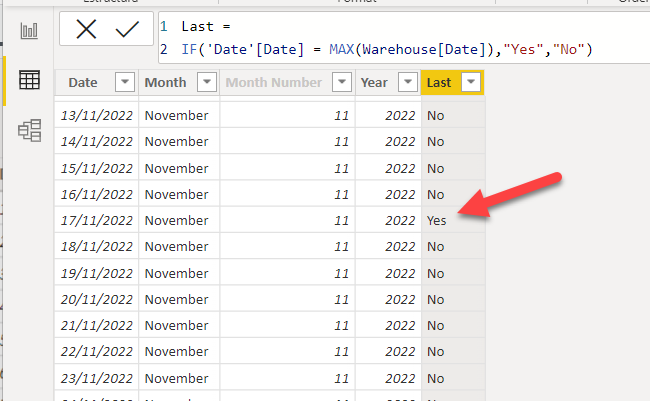Viewport: 650px width, 401px height.
Task: Select the Last column header
Action: click(x=439, y=83)
